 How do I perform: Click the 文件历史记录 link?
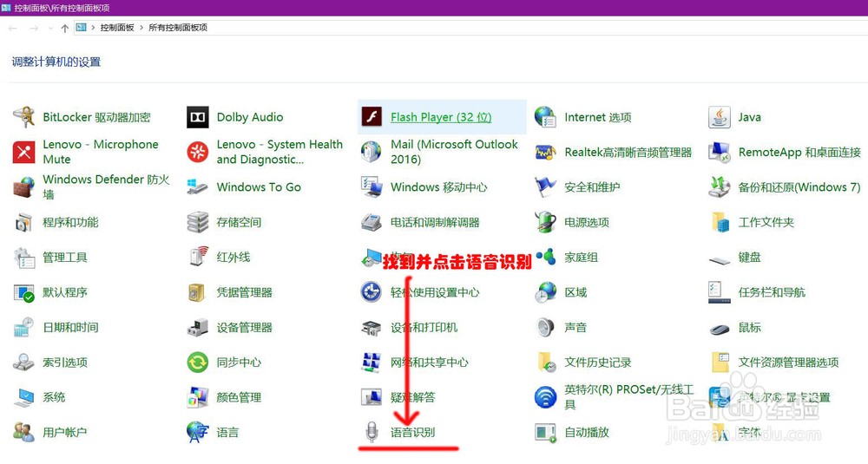click(x=597, y=363)
